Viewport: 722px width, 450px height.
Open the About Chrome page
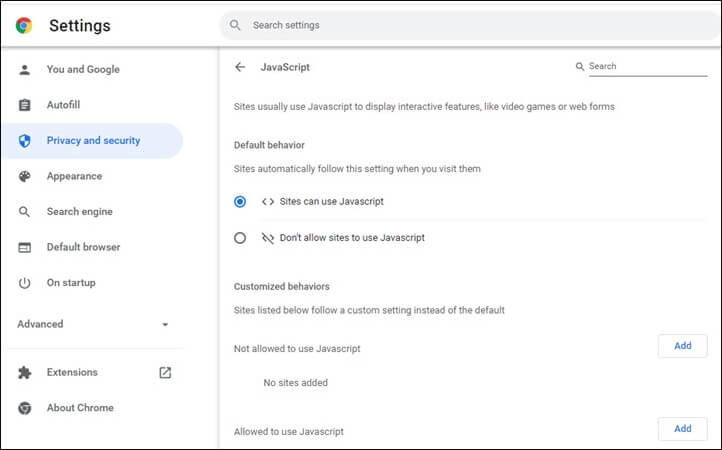[80, 408]
